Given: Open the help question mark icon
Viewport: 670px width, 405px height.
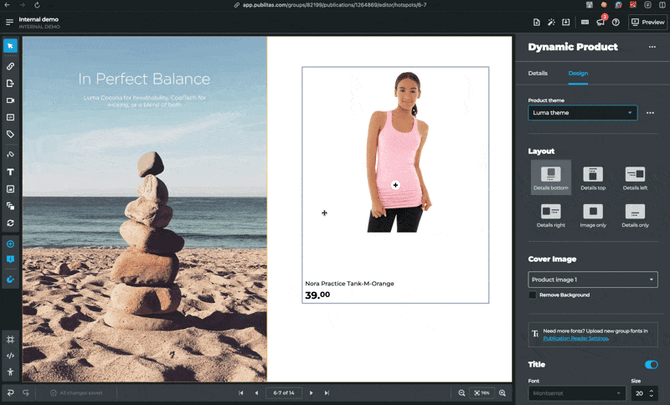Looking at the screenshot, I should (616, 22).
